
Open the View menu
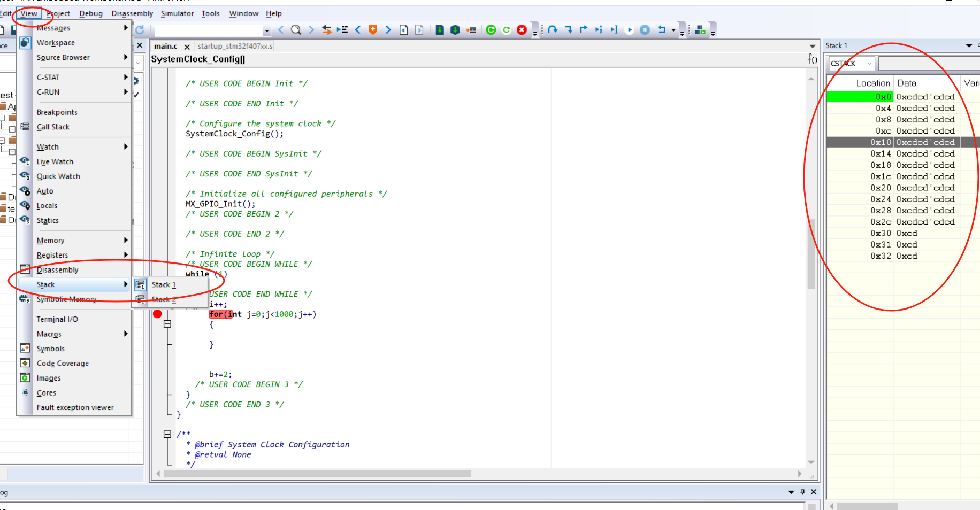(29, 13)
